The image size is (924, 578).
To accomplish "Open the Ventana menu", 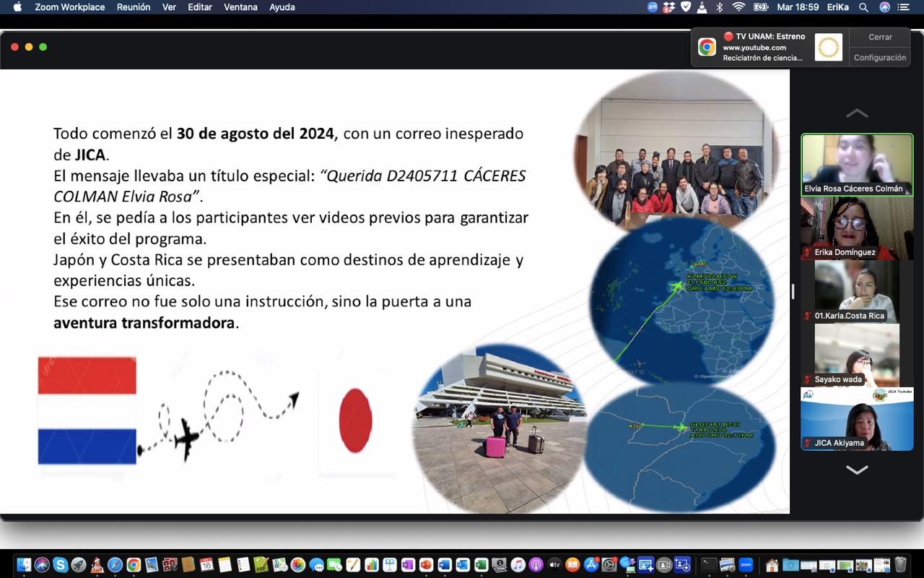I will pos(240,7).
